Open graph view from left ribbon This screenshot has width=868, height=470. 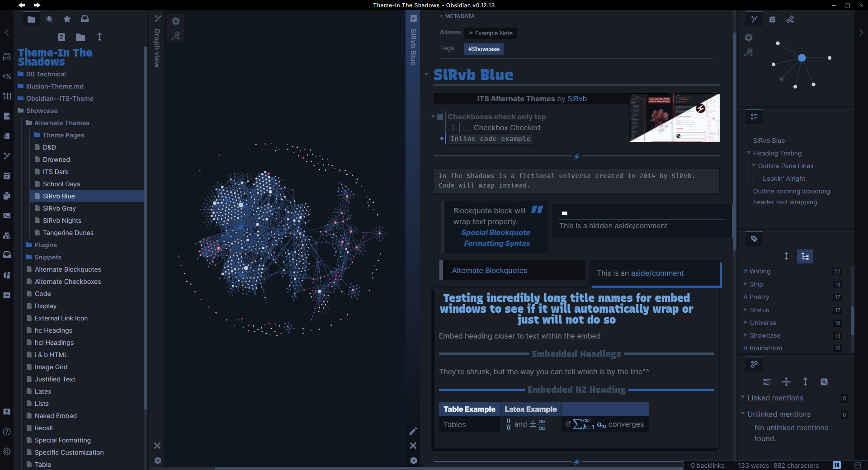point(7,156)
